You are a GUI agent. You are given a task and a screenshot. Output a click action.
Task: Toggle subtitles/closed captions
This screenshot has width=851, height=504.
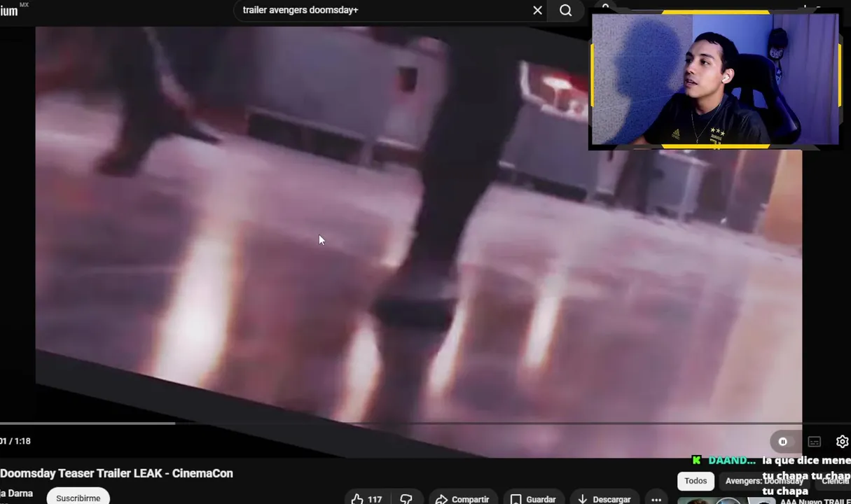(814, 442)
